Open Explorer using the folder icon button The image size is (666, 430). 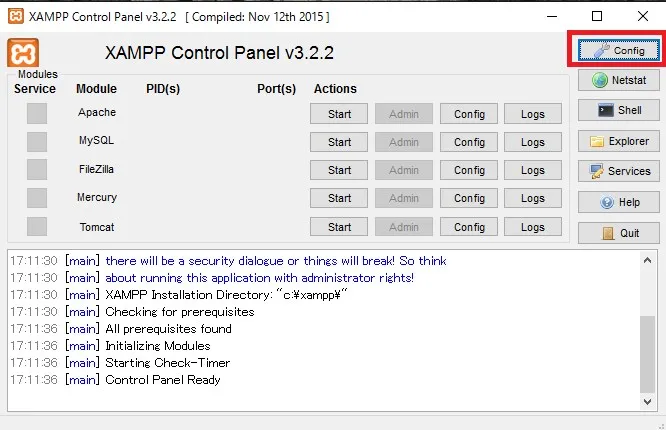(619, 141)
